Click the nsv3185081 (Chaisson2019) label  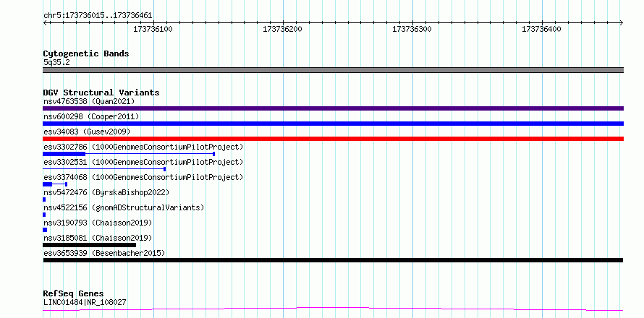pos(98,238)
